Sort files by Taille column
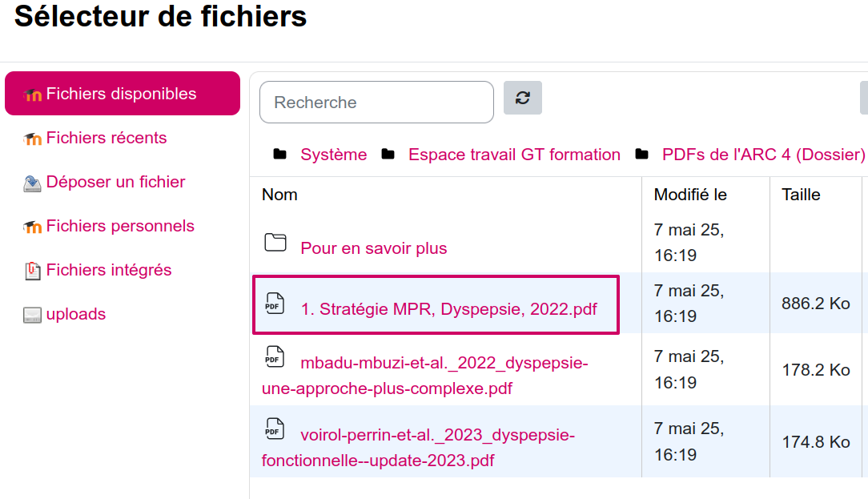This screenshot has height=499, width=868. pyautogui.click(x=801, y=195)
